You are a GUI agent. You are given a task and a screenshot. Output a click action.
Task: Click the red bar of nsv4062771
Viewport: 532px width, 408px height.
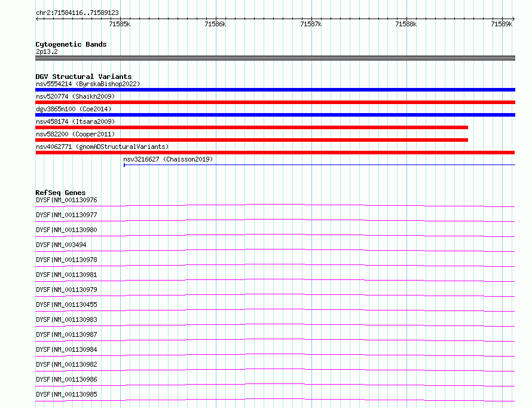point(275,153)
